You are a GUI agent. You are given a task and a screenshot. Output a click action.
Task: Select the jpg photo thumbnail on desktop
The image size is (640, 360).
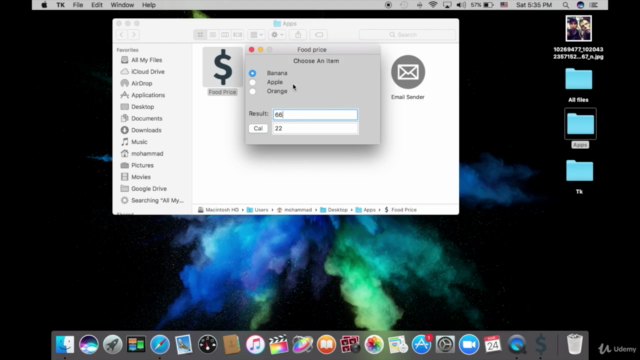click(578, 29)
